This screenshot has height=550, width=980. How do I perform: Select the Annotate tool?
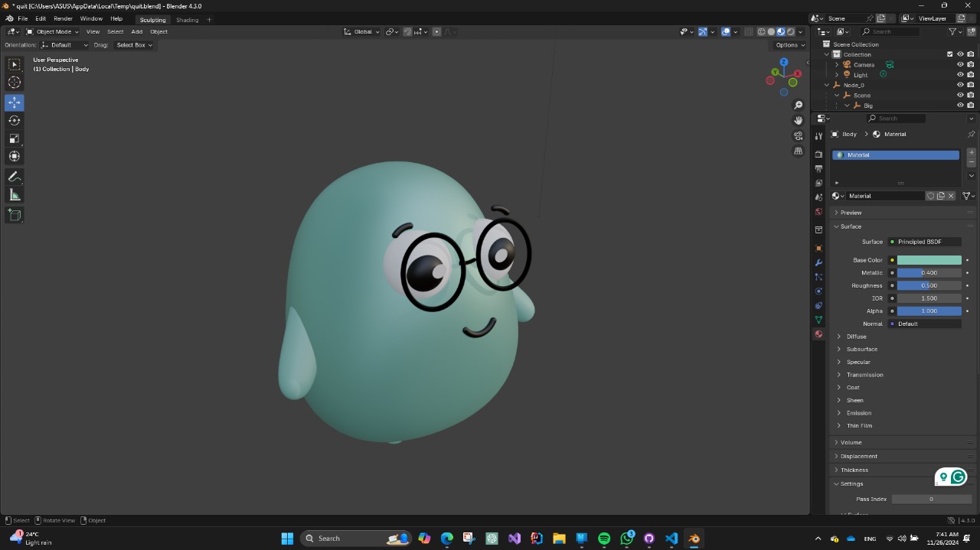[14, 177]
